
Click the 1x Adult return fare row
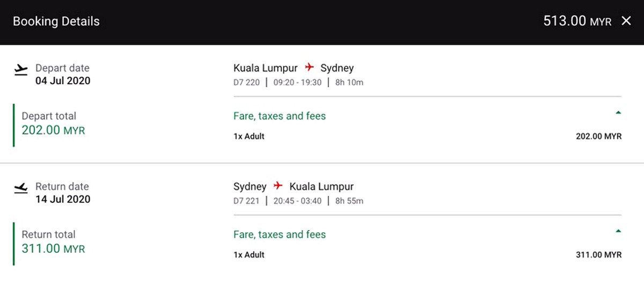coord(427,255)
